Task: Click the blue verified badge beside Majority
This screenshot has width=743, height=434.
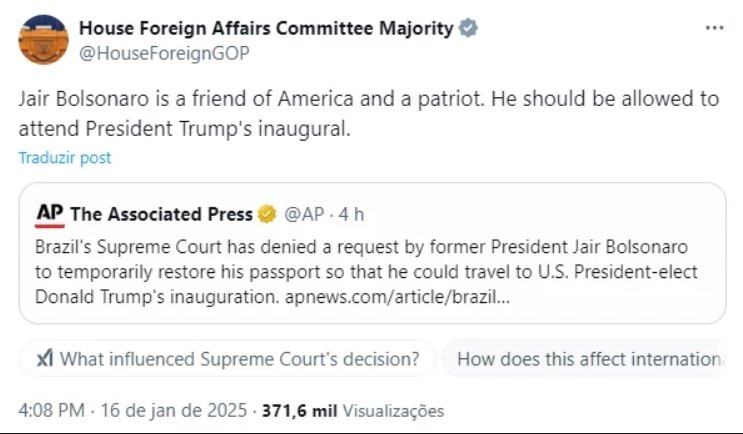Action: pyautogui.click(x=468, y=28)
